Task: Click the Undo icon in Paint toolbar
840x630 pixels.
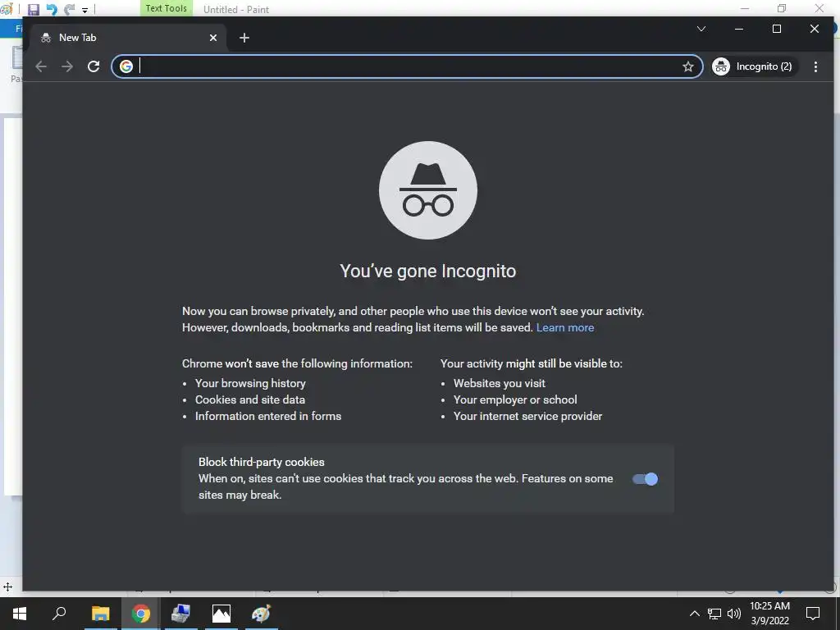Action: (x=52, y=9)
